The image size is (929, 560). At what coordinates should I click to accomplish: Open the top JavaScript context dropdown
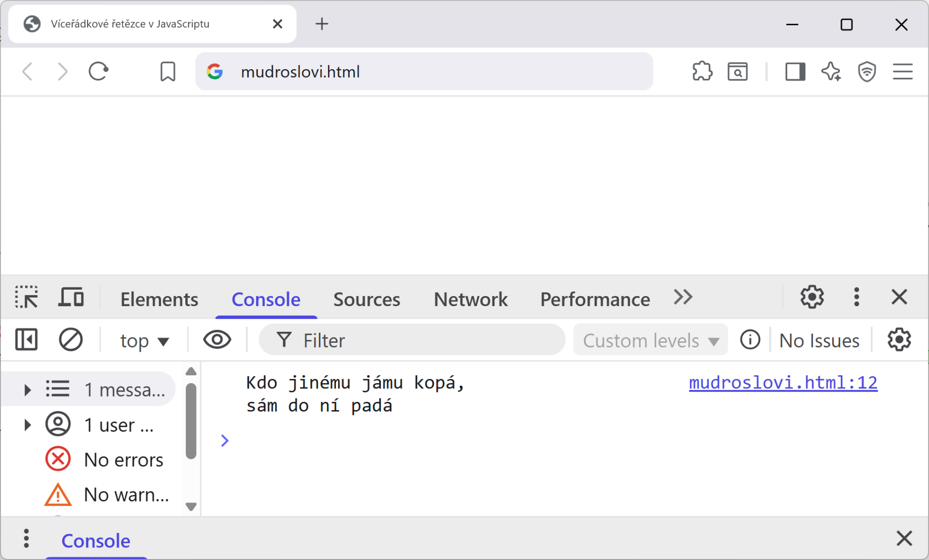click(144, 341)
